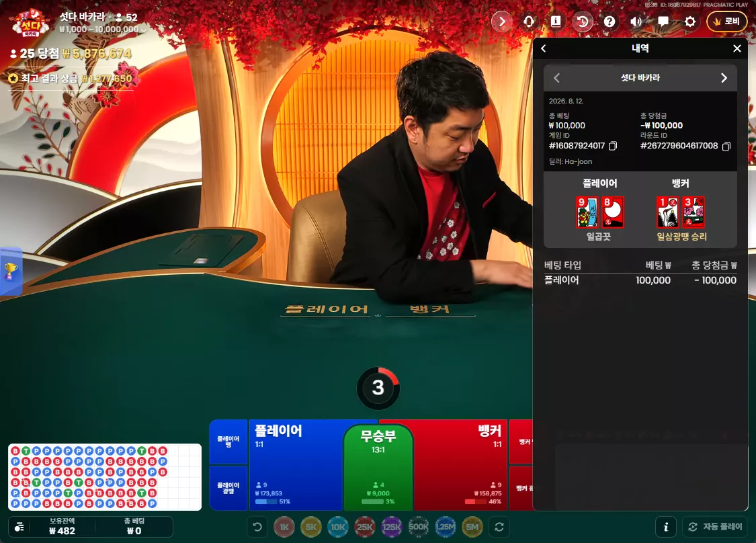Open the trophy tournament tab
This screenshot has height=543, width=756.
(11, 271)
